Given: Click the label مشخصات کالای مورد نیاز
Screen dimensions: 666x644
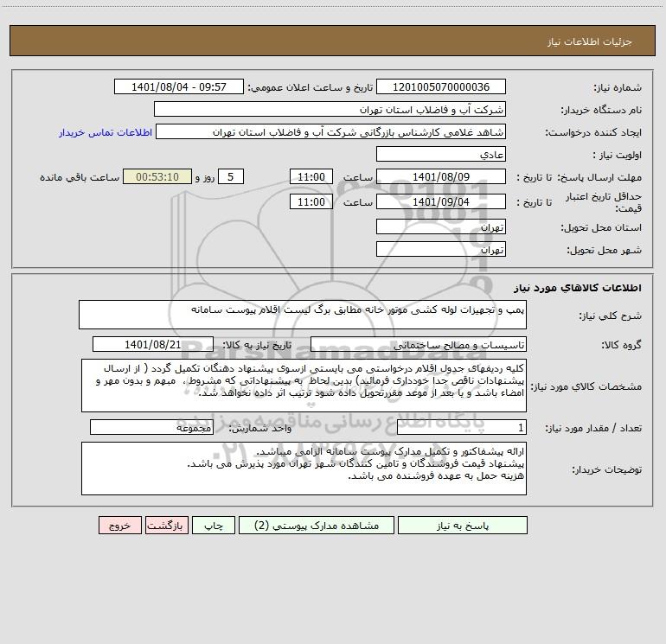Looking at the screenshot, I should point(586,386).
